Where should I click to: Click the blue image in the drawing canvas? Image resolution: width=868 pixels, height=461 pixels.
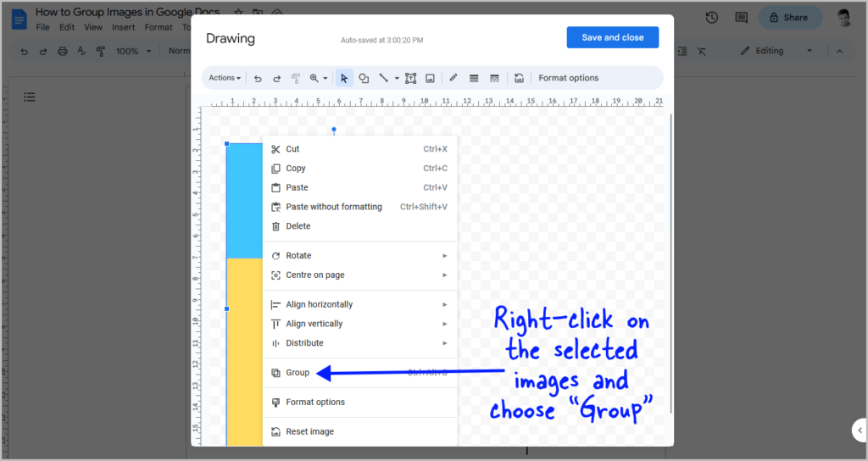(x=245, y=201)
